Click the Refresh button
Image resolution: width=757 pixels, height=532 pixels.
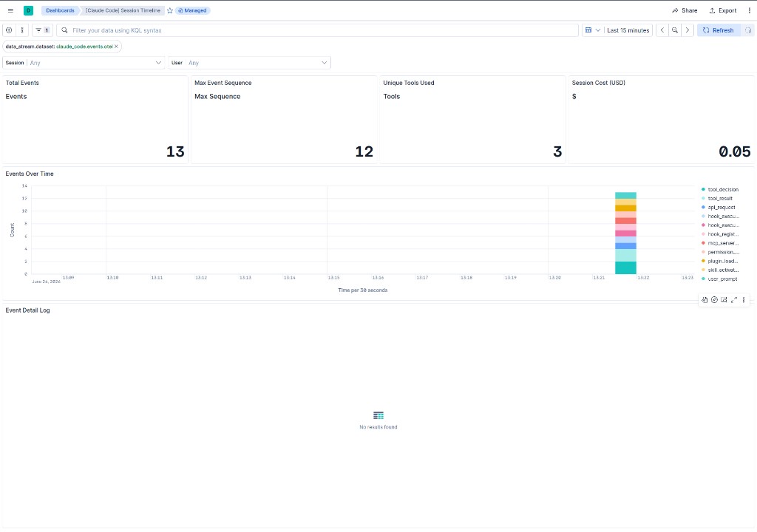719,30
